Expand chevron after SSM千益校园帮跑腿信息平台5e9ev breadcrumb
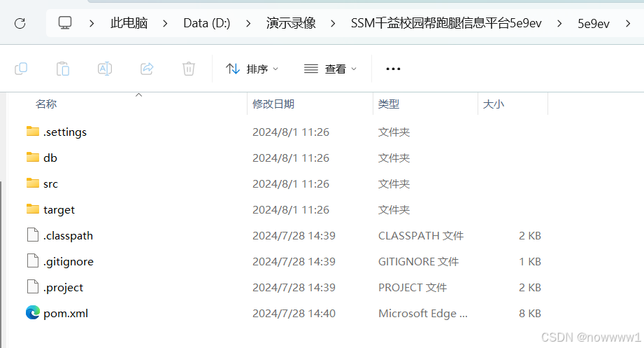This screenshot has width=644, height=348. pos(559,23)
